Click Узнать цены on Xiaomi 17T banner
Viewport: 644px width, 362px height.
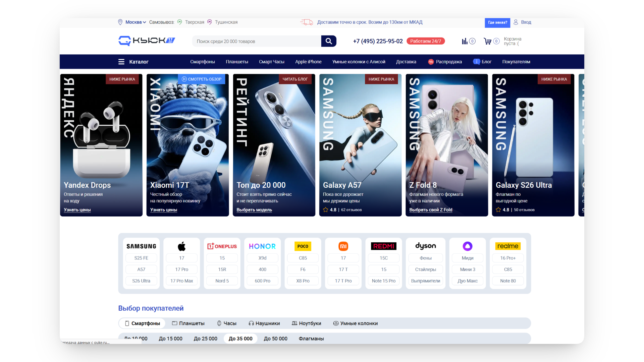(x=164, y=210)
